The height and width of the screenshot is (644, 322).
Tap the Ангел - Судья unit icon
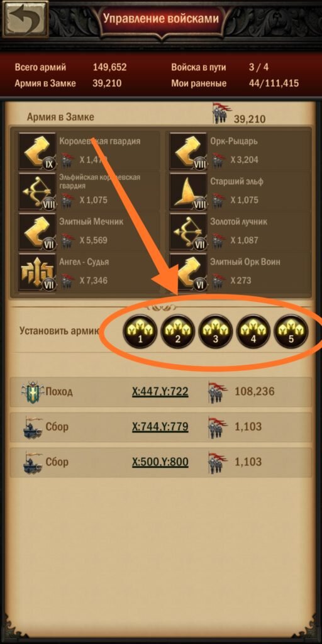coord(37,272)
